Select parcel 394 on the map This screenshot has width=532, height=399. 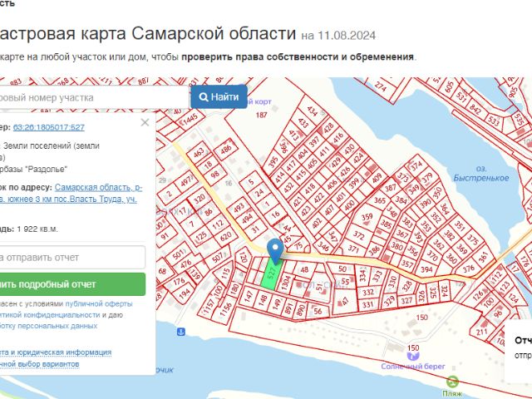pyautogui.click(x=426, y=269)
